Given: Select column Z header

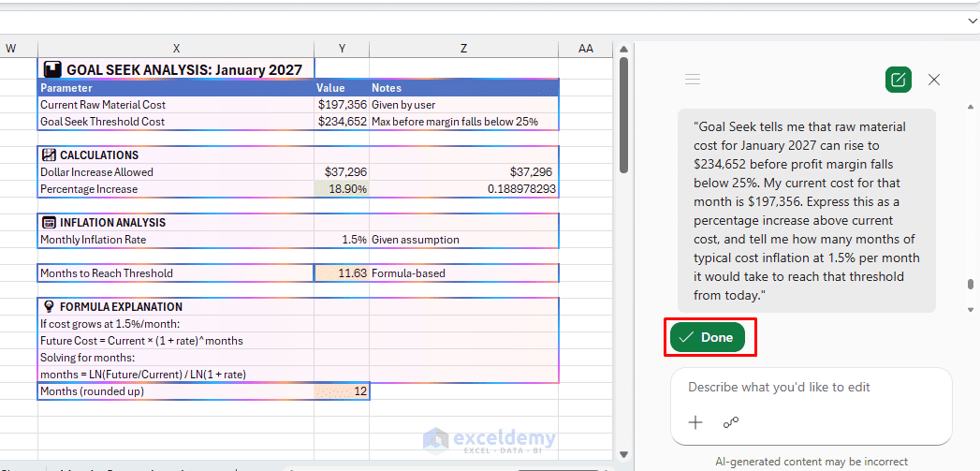Looking at the screenshot, I should point(463,48).
